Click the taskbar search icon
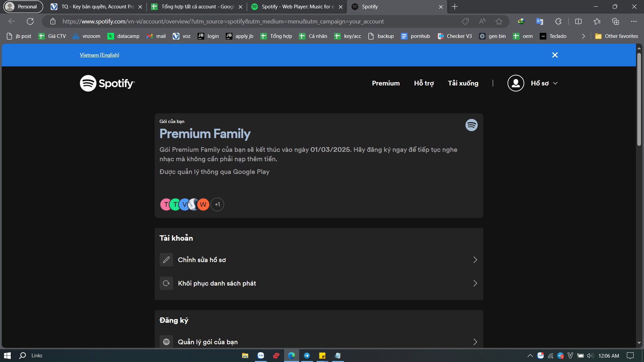The height and width of the screenshot is (362, 644). tap(22, 356)
